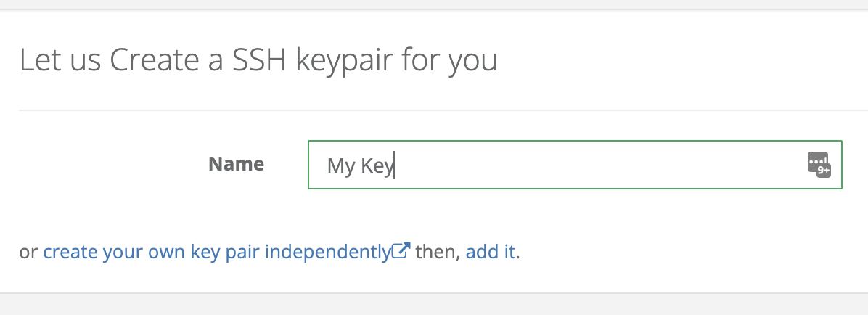Click the word 'My' inside Name field

pyautogui.click(x=341, y=165)
